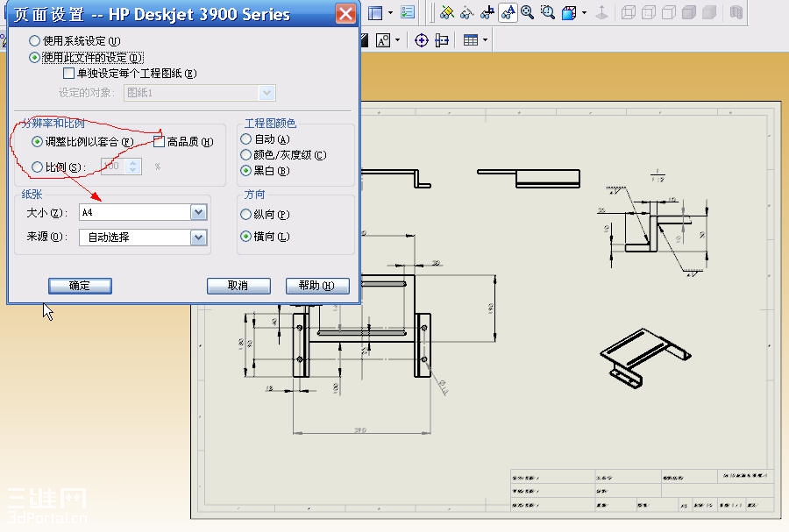Click the 确定 button
The width and height of the screenshot is (789, 532).
tap(80, 286)
